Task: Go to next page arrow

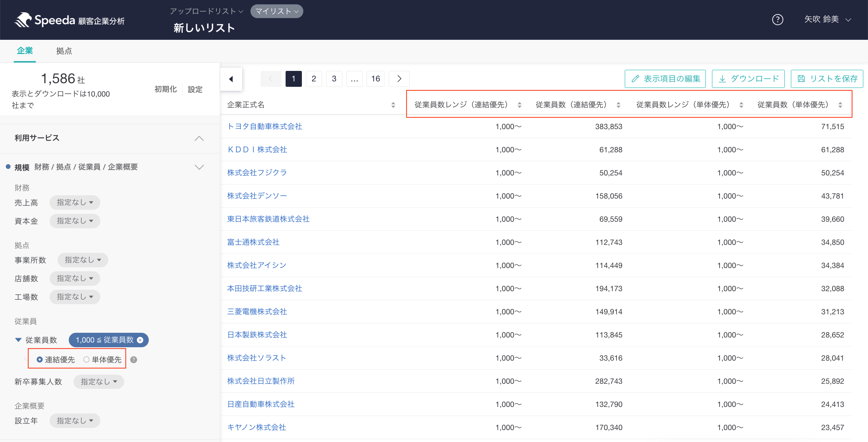Action: point(399,79)
